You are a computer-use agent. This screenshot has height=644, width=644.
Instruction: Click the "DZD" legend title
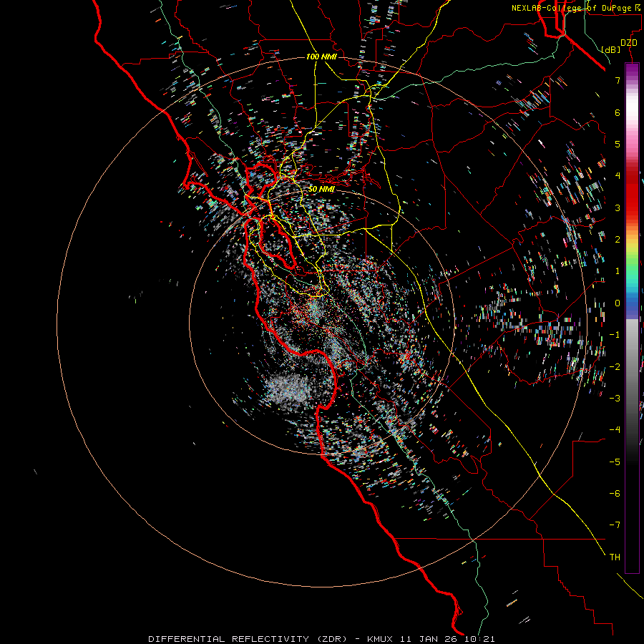click(629, 43)
